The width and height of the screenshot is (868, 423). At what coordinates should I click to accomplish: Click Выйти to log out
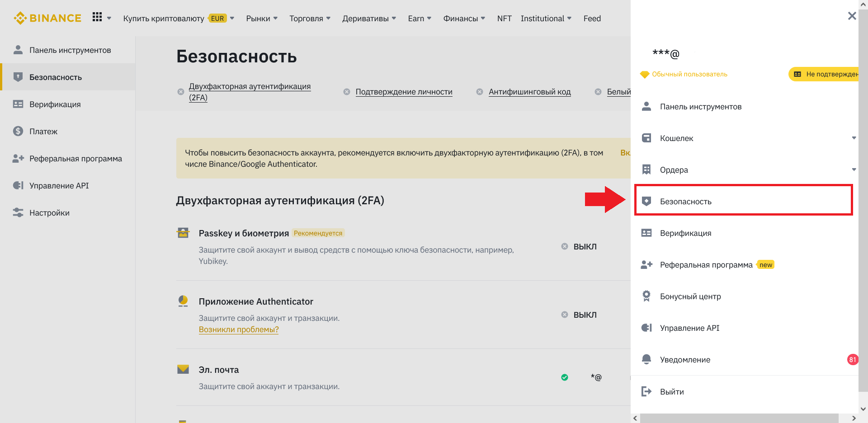coord(745,391)
